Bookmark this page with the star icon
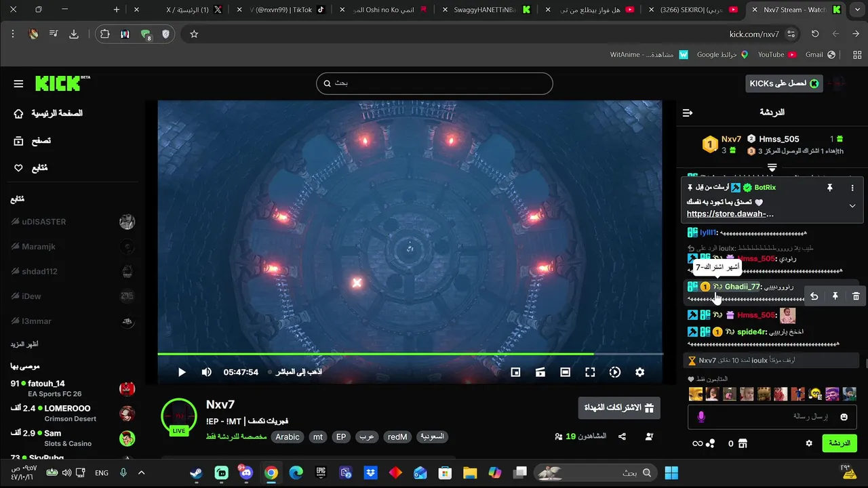The image size is (868, 488). pos(194,34)
